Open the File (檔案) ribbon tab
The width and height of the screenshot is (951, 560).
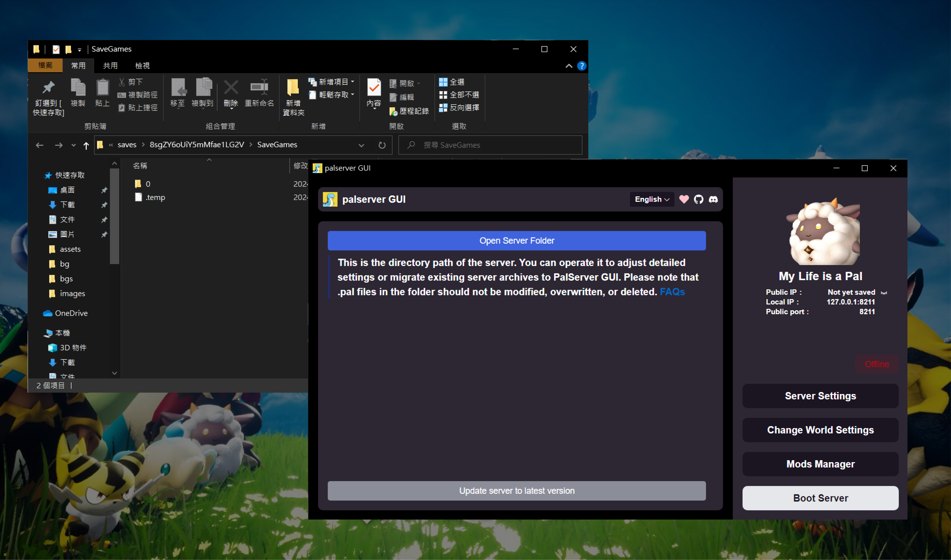[x=45, y=66]
